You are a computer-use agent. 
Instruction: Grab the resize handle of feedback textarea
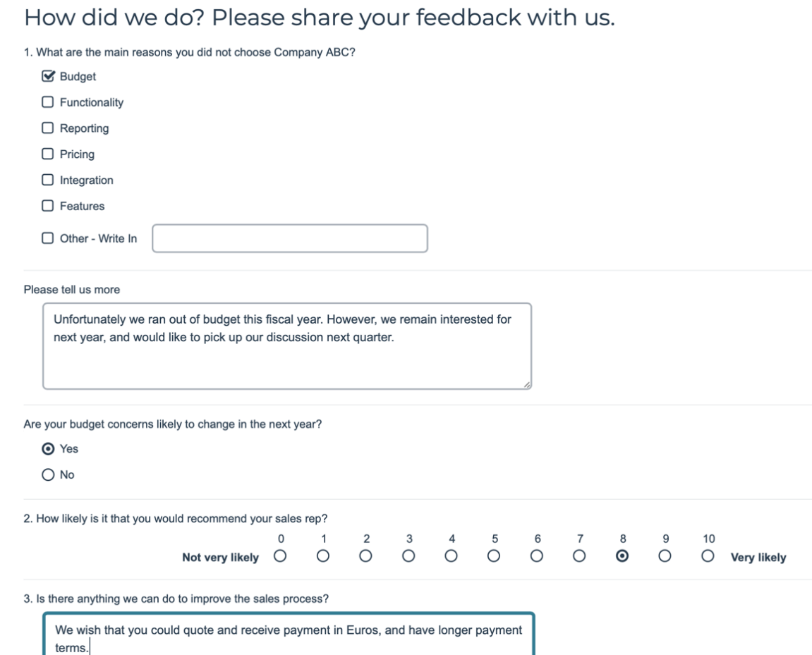528,385
